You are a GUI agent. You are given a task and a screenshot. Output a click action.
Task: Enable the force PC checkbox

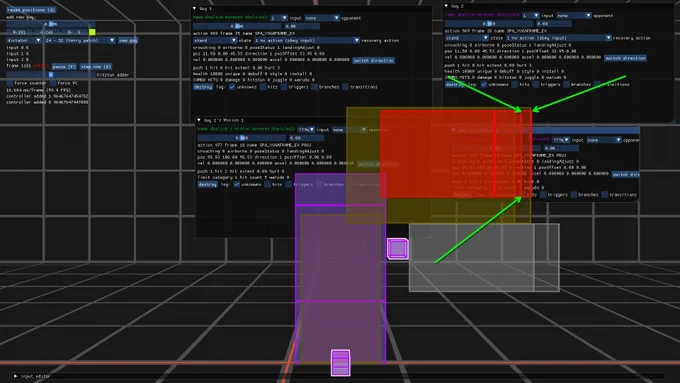pyautogui.click(x=52, y=82)
